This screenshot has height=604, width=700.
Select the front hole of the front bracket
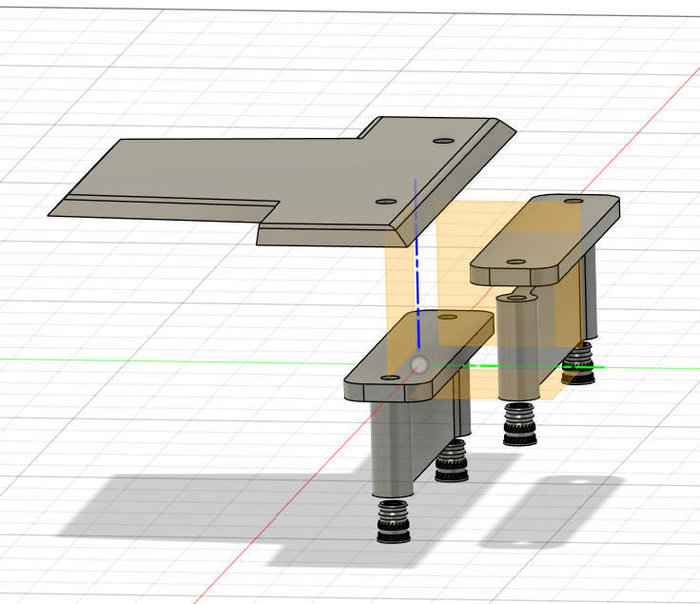(x=390, y=378)
